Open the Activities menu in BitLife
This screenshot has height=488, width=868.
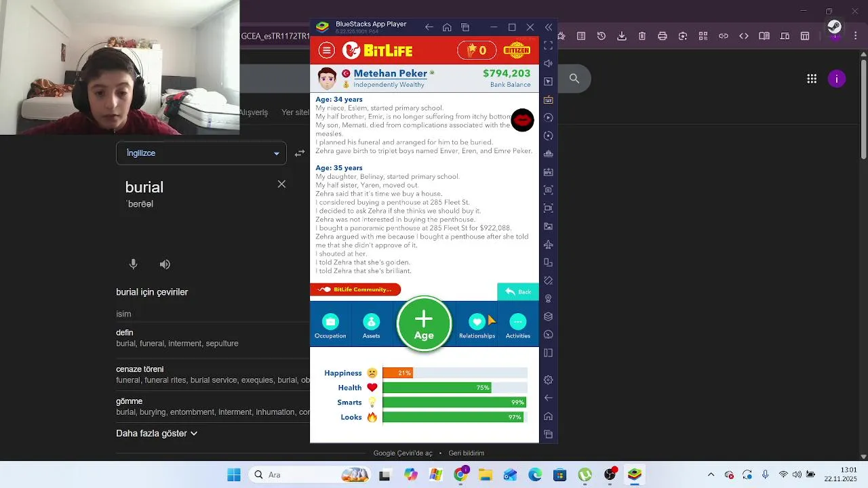(x=518, y=326)
